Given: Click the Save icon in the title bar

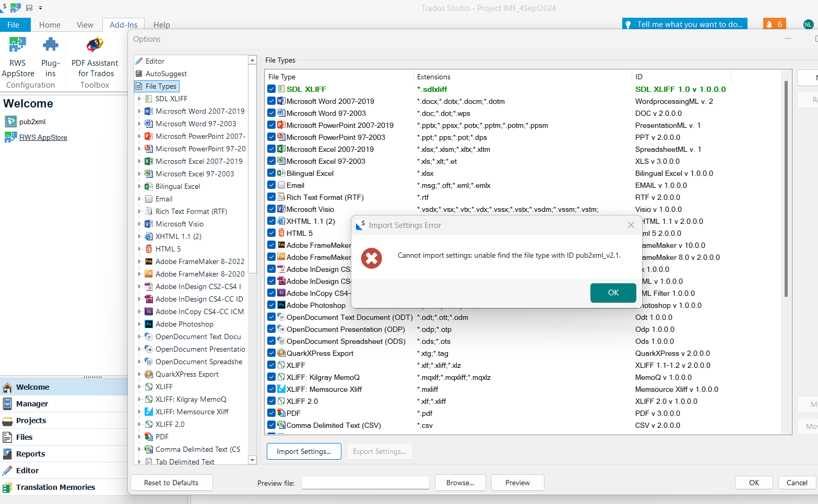Looking at the screenshot, I should (x=29, y=8).
